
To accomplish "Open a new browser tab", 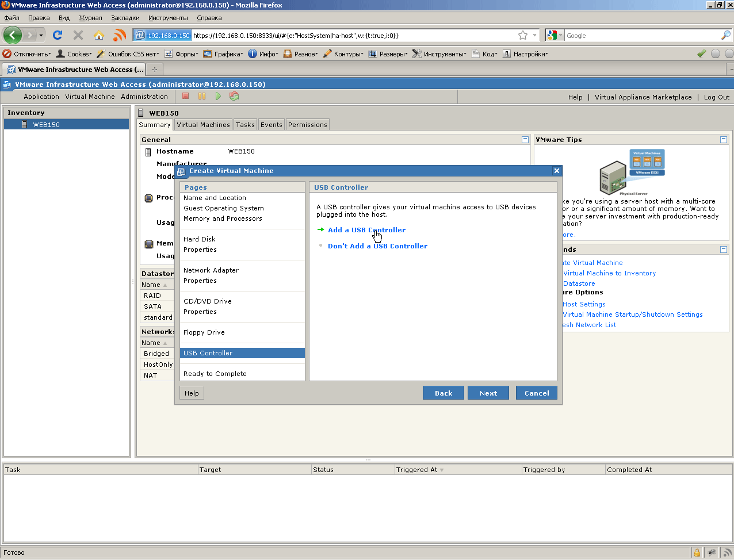I will coord(154,70).
